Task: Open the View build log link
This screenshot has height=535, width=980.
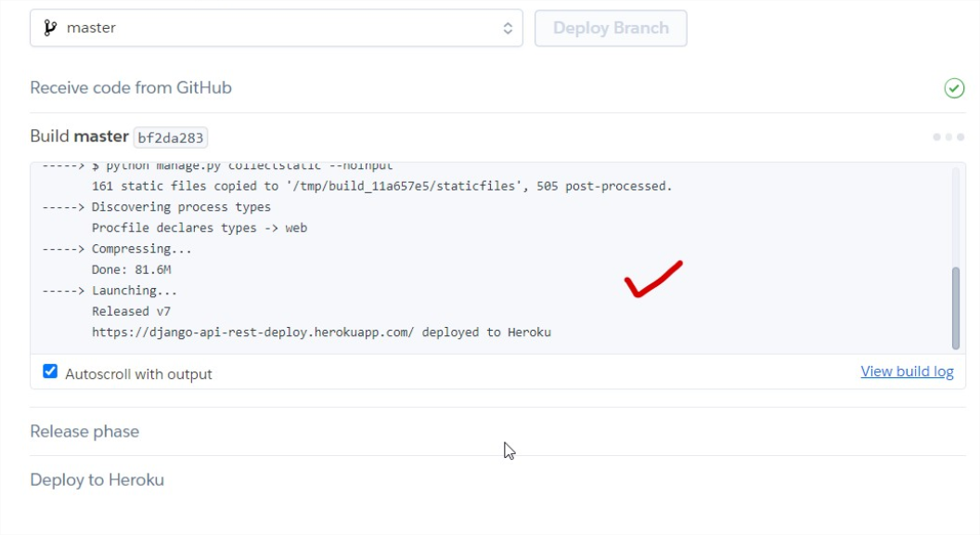Action: (907, 372)
